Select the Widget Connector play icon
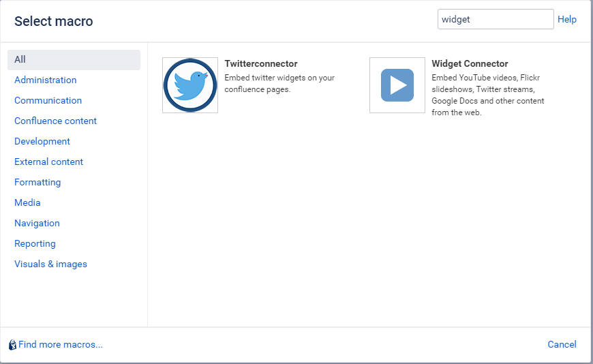 [x=397, y=85]
